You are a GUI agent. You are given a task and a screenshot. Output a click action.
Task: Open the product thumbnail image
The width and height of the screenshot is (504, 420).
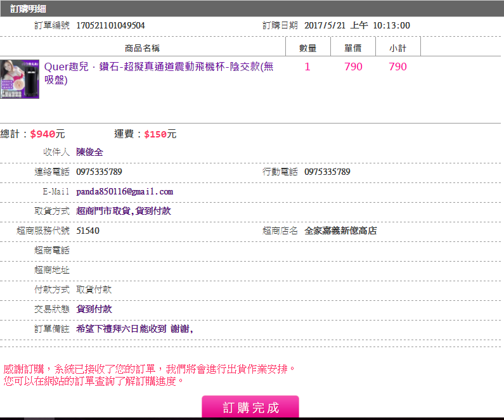pos(20,79)
